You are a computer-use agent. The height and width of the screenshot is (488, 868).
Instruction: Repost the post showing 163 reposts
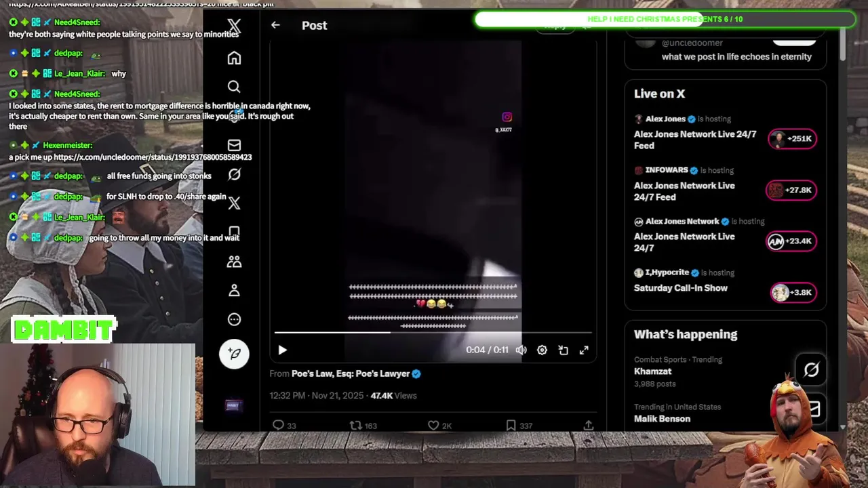[363, 425]
